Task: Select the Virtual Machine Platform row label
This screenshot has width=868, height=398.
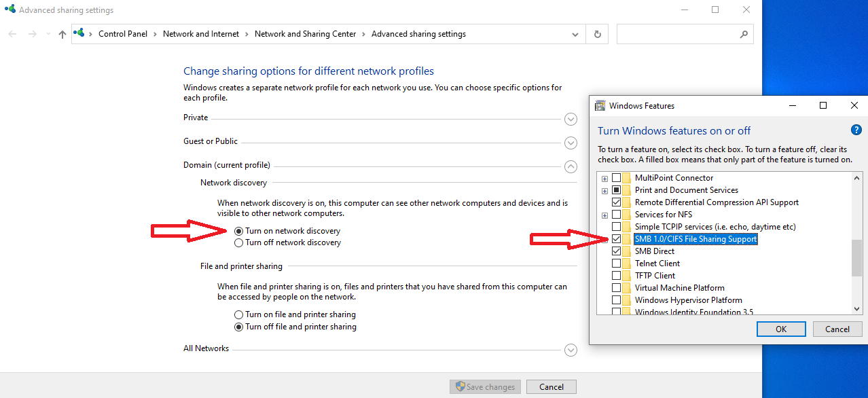Action: [x=680, y=288]
